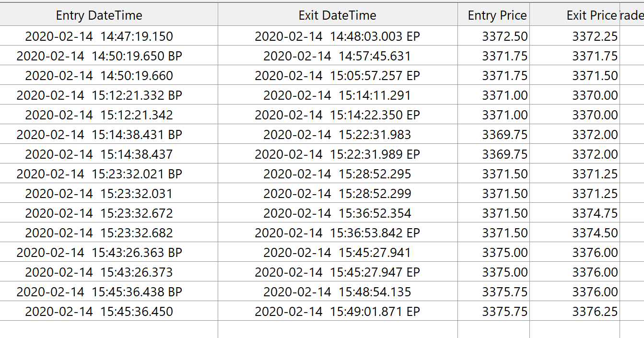The image size is (644, 338).
Task: Select entry price 3372.50 cell
Action: pos(504,36)
